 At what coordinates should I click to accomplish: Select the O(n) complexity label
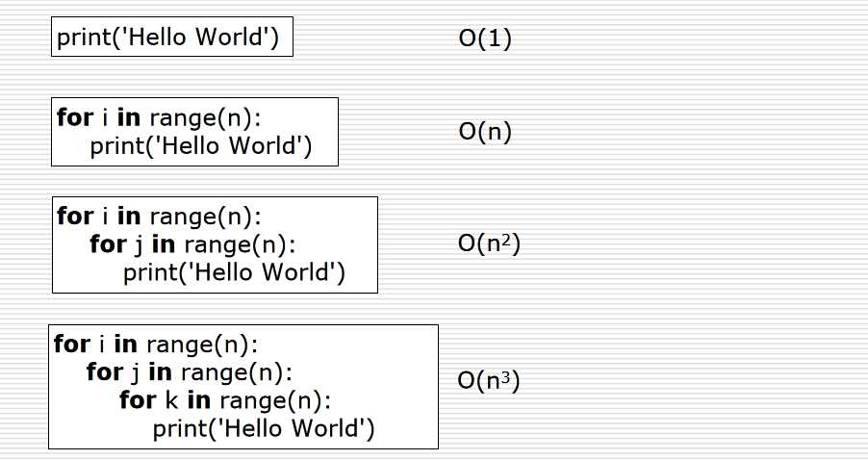tap(485, 132)
